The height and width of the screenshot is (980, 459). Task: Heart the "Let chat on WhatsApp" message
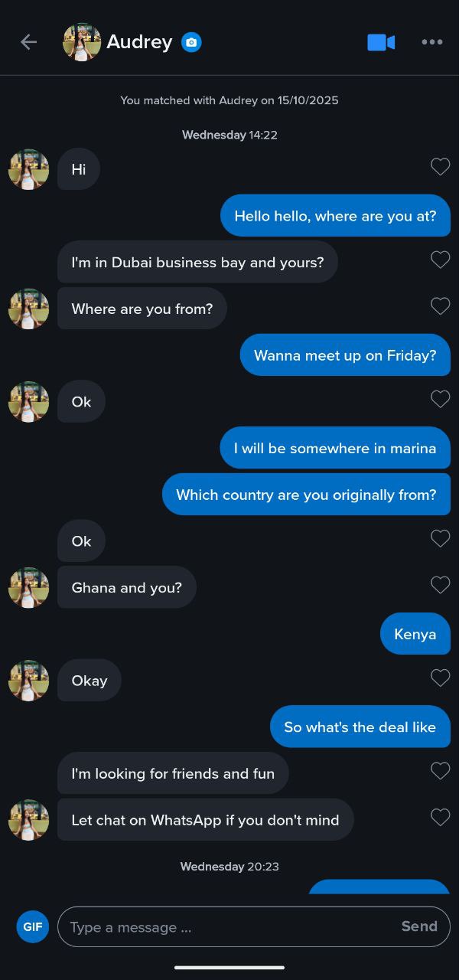pos(440,818)
